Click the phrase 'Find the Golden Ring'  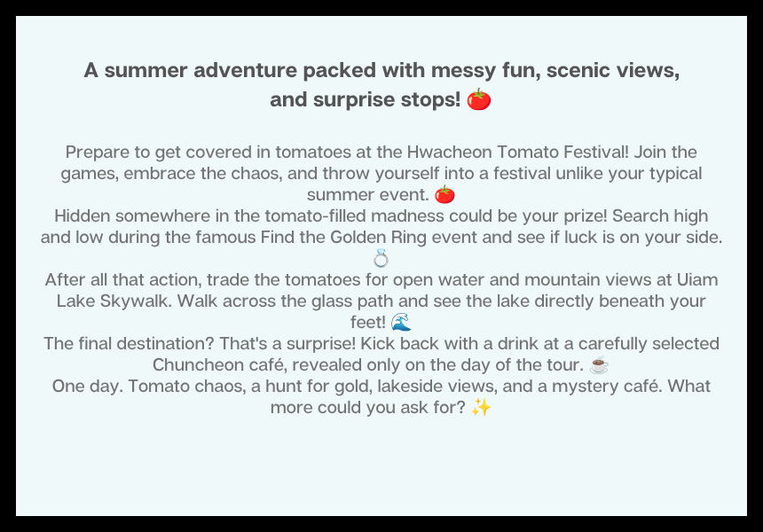click(x=343, y=238)
